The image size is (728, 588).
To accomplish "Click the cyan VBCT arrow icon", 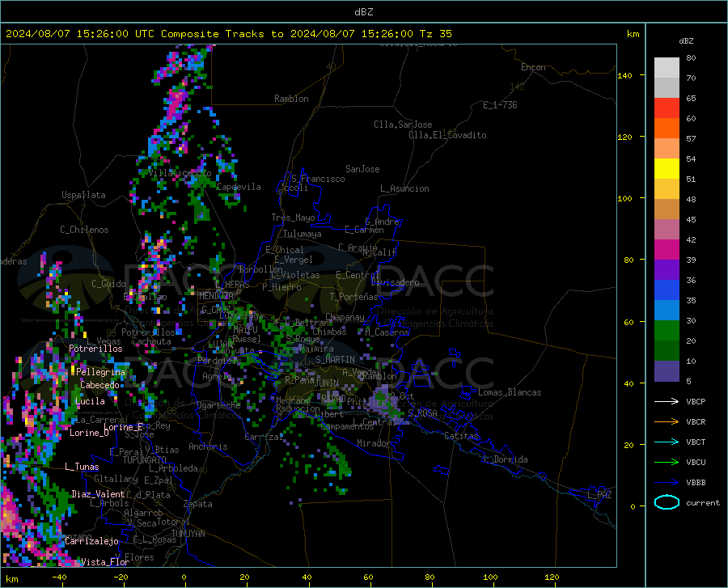I will coord(667,442).
